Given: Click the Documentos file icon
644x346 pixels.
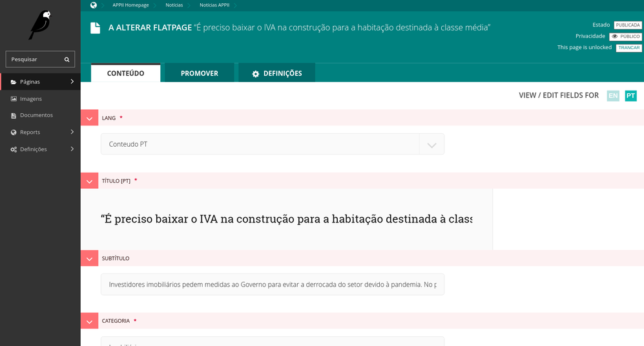Looking at the screenshot, I should 14,116.
